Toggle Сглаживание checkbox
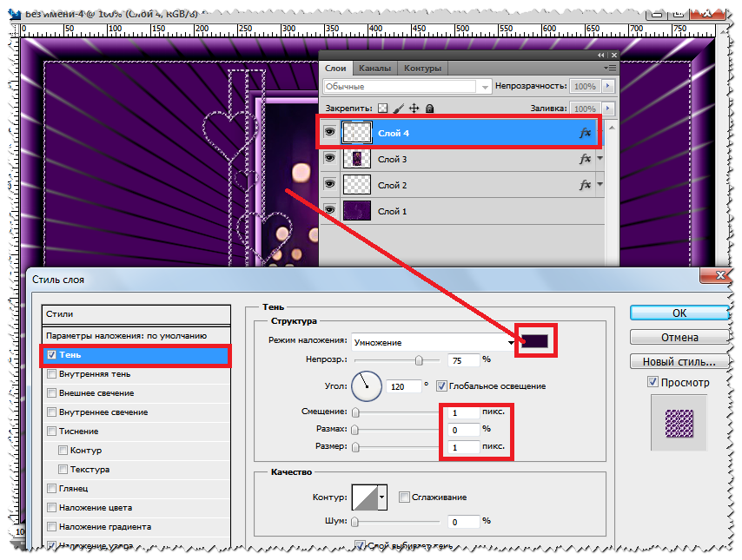The image size is (742, 560). pos(404,497)
